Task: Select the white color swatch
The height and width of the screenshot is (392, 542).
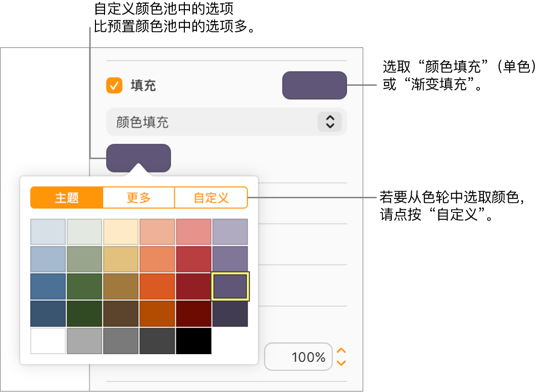Action: (x=47, y=341)
